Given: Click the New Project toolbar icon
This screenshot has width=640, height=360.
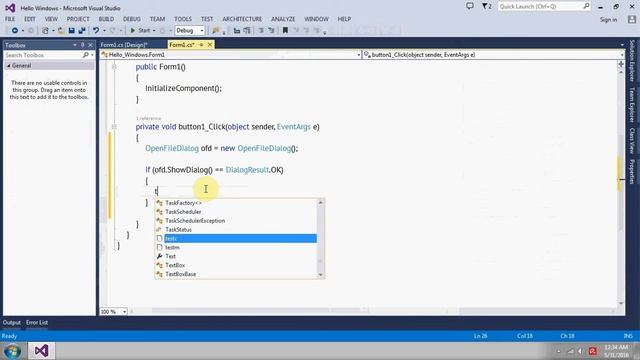Looking at the screenshot, I should tap(45, 31).
